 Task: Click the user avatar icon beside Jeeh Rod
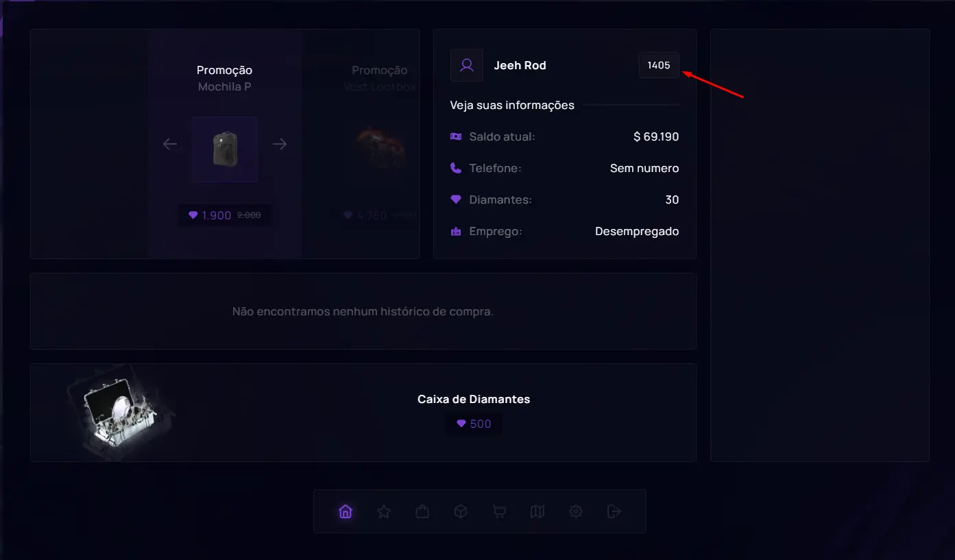467,66
